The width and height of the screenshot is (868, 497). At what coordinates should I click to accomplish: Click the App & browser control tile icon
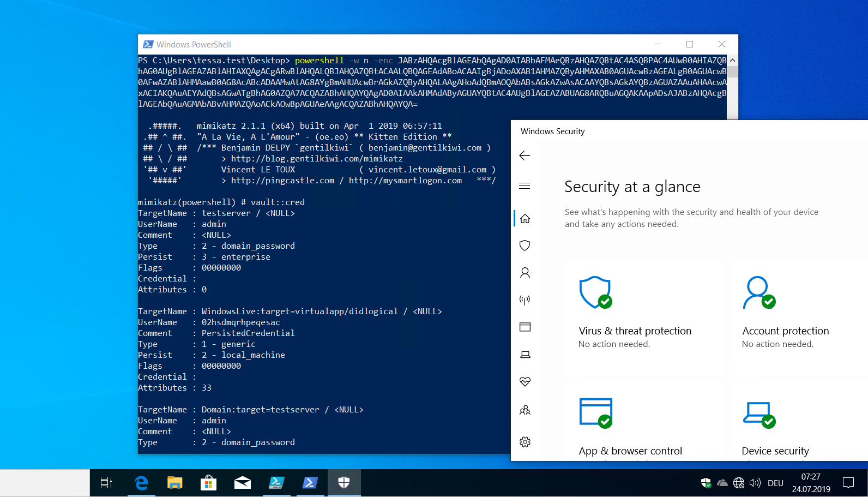coord(595,413)
